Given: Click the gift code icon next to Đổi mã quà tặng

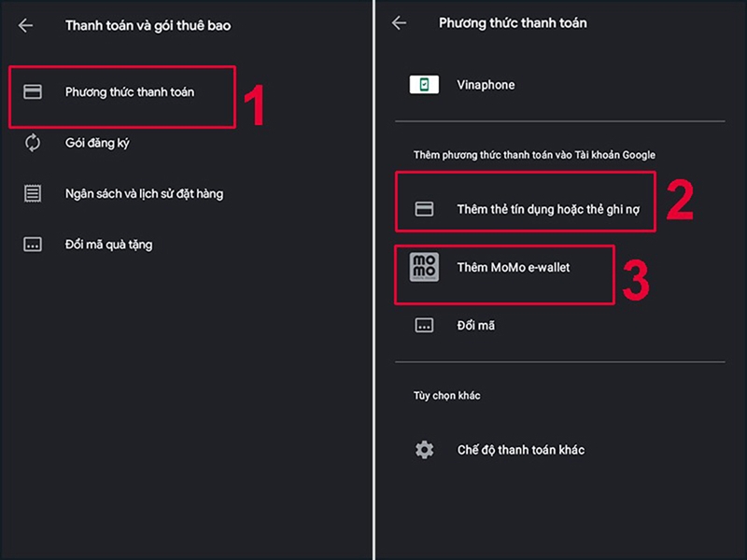Looking at the screenshot, I should [x=35, y=245].
